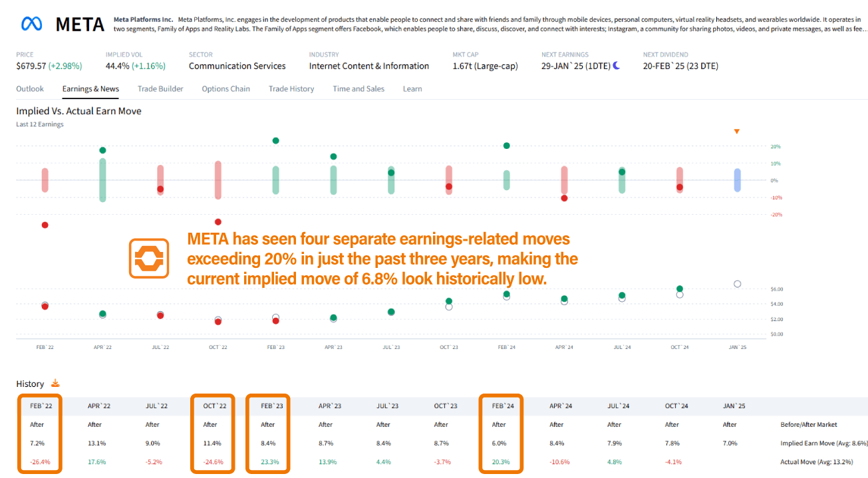Click the FEB`24 history column header
This screenshot has width=868, height=478.
point(502,406)
